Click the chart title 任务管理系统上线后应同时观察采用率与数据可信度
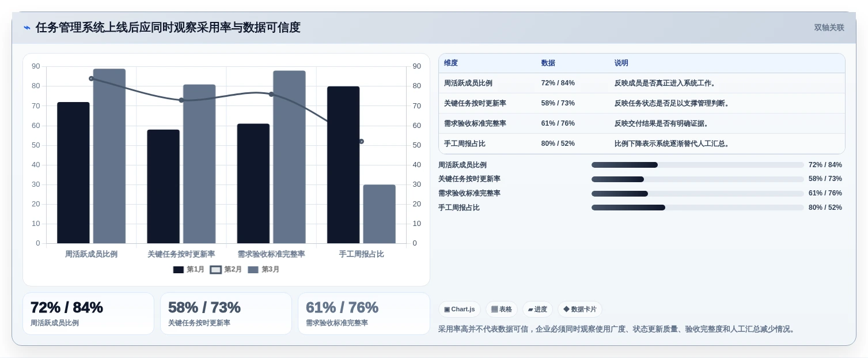The height and width of the screenshot is (358, 868). point(168,28)
